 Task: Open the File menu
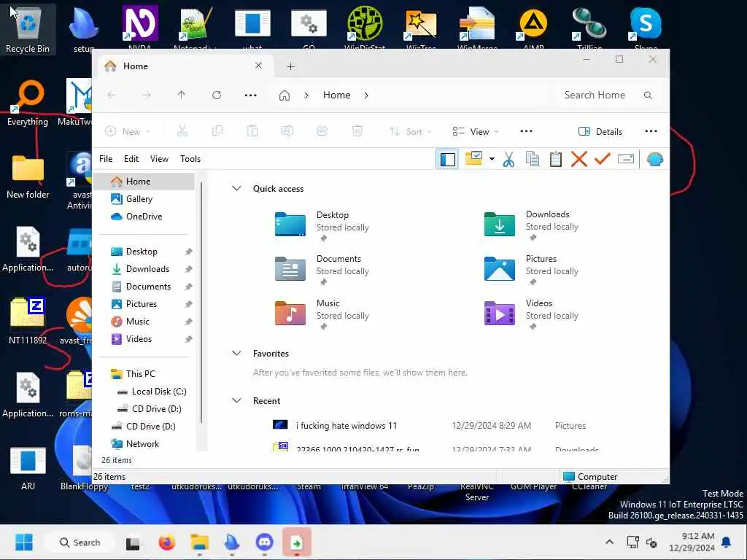pyautogui.click(x=106, y=159)
